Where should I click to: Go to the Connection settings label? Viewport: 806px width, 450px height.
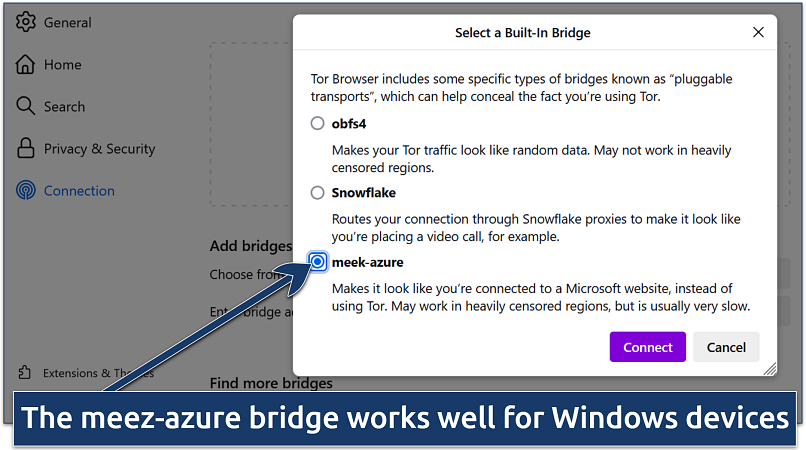(x=79, y=191)
